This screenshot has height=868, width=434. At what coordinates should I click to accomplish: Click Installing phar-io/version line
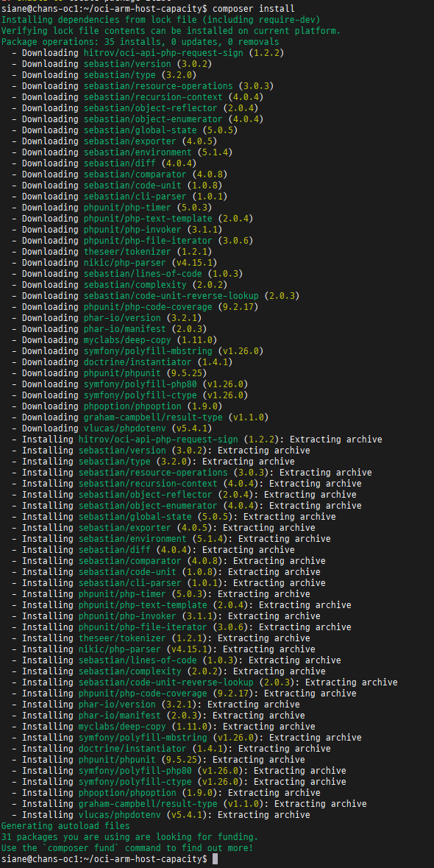coord(155,705)
